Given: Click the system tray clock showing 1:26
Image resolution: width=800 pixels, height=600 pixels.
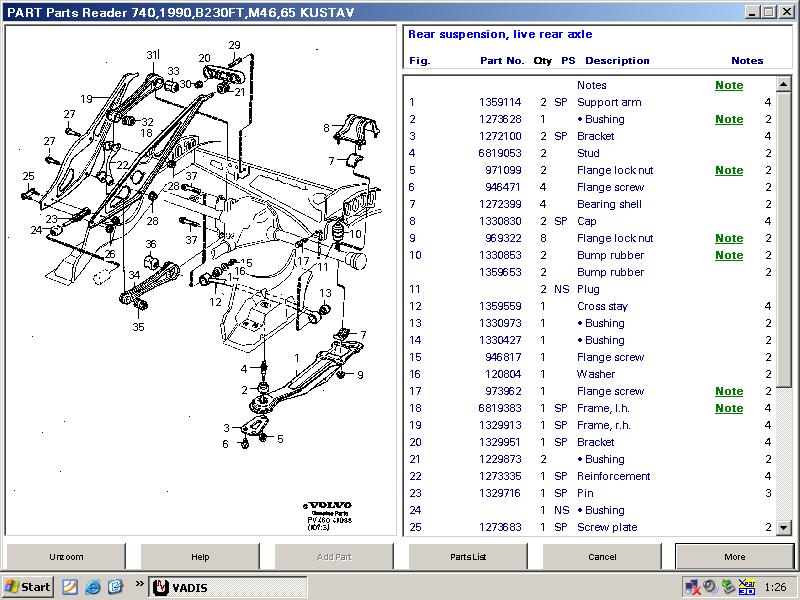Looking at the screenshot, I should tap(776, 587).
